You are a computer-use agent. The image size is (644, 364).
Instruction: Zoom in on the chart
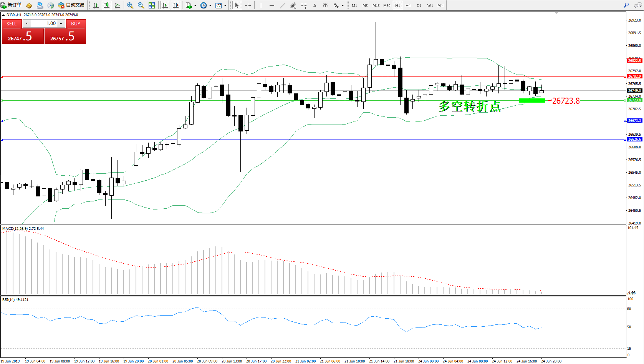click(130, 5)
